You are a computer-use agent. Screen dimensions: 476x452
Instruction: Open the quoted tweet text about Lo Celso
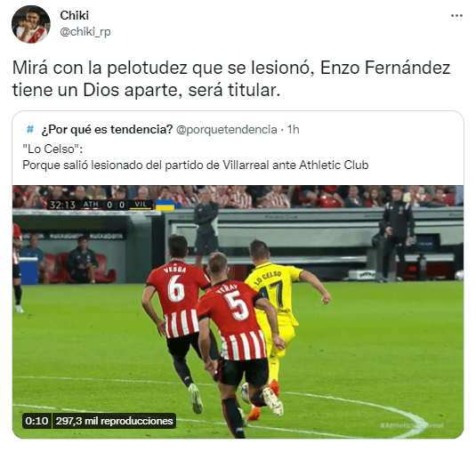pyautogui.click(x=195, y=157)
